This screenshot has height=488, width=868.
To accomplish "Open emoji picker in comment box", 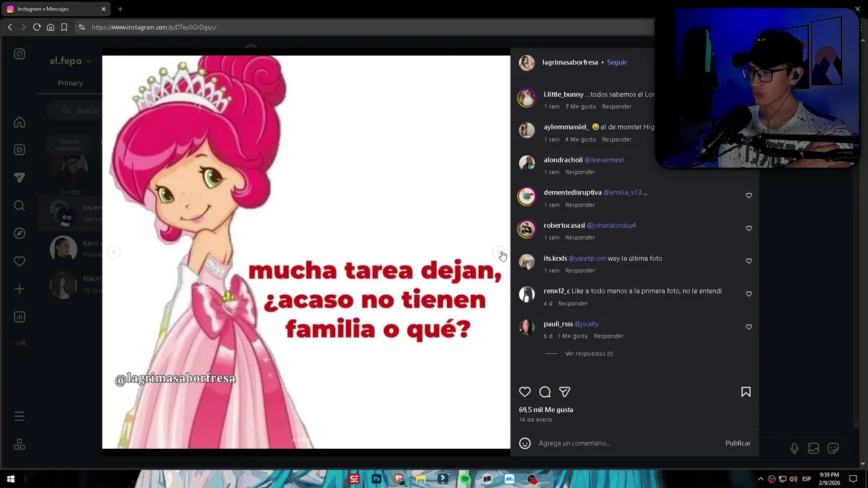I will [525, 443].
